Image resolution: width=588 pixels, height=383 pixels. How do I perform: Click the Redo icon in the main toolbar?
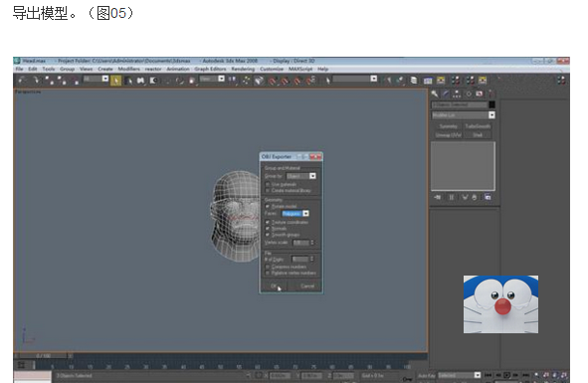[x=36, y=81]
